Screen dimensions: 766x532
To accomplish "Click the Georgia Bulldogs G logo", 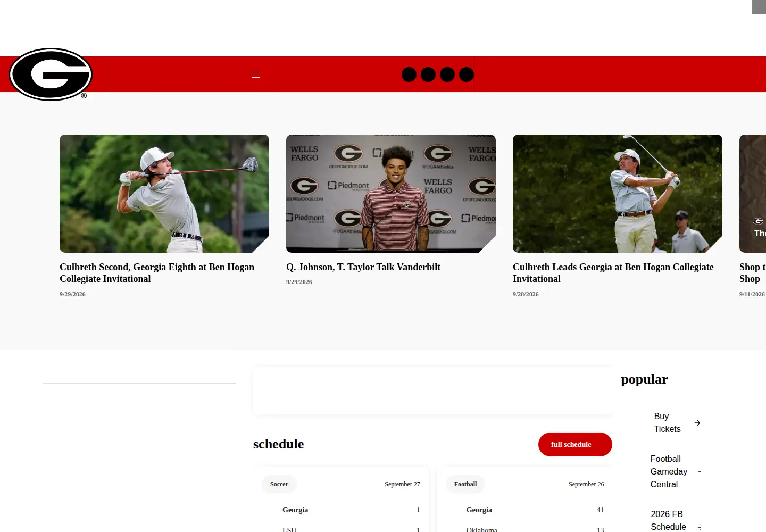I will click(x=51, y=74).
